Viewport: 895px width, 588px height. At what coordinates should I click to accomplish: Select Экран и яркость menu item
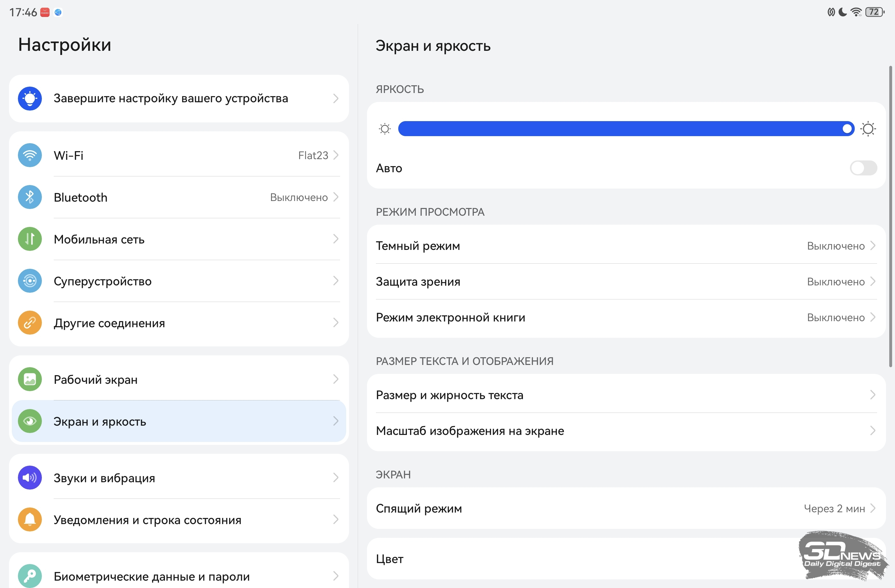point(179,421)
